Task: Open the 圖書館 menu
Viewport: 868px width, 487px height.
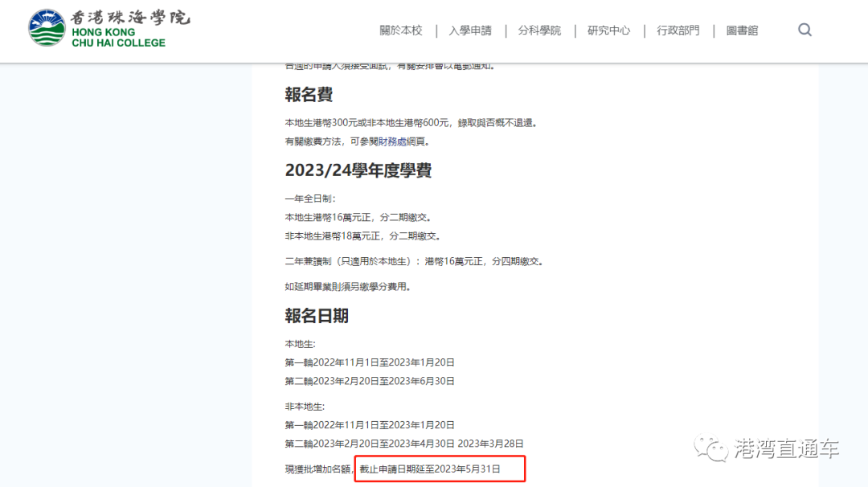Action: point(742,31)
